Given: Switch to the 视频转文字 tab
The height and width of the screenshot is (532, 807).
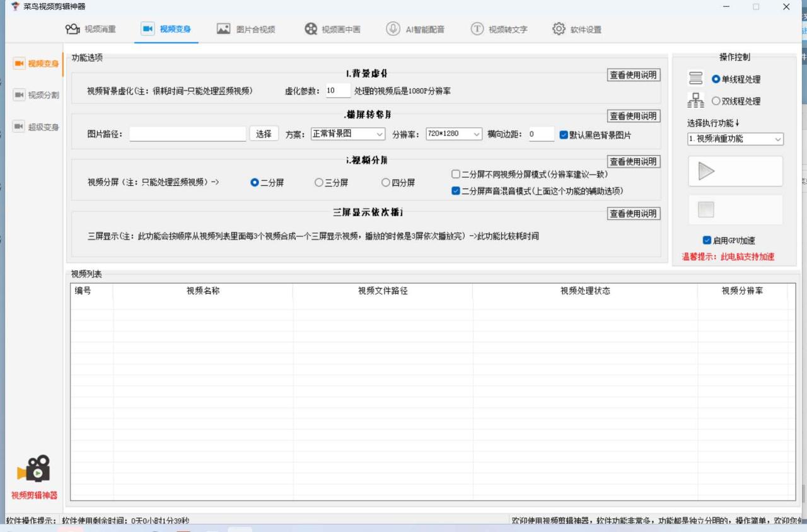Looking at the screenshot, I should (x=499, y=28).
